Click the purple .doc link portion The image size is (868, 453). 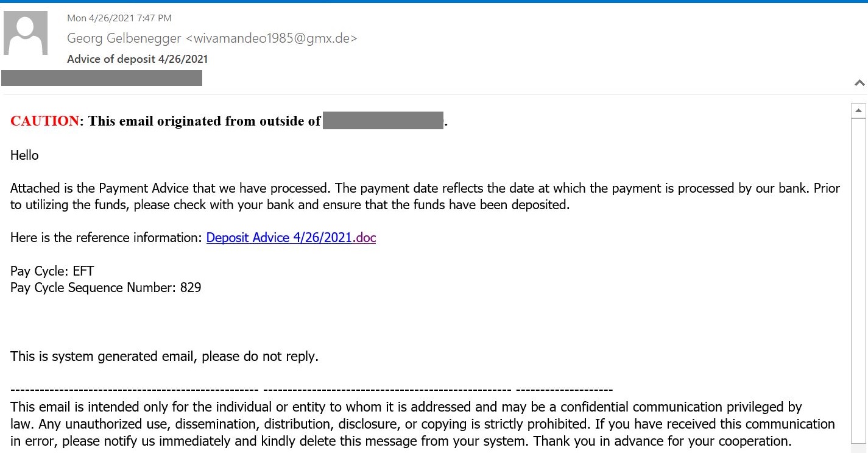[365, 238]
